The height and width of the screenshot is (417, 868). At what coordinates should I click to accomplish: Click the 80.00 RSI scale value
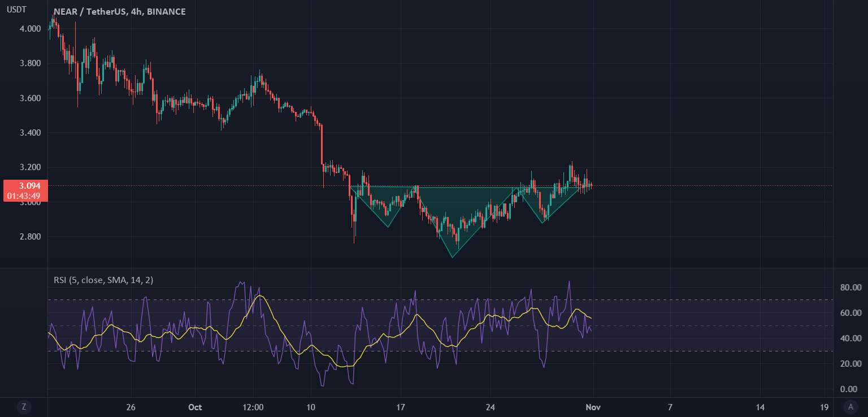pyautogui.click(x=850, y=288)
